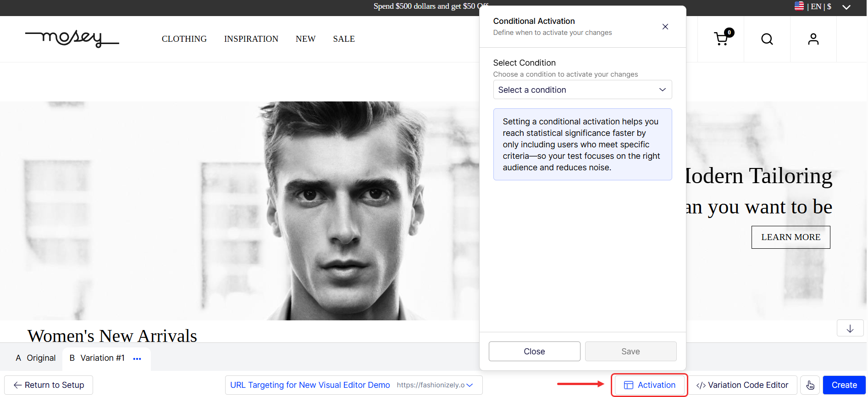
Task: Click the scroll down arrow button
Action: click(x=850, y=329)
